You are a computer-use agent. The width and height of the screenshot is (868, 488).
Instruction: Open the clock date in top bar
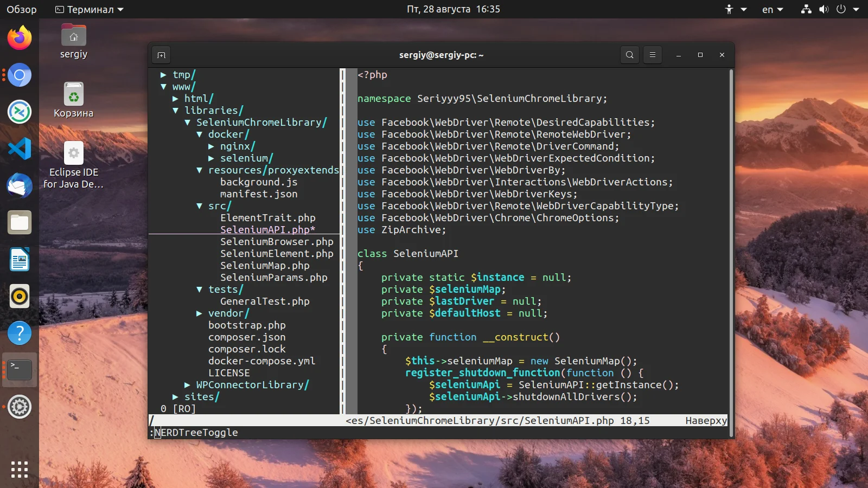click(453, 9)
